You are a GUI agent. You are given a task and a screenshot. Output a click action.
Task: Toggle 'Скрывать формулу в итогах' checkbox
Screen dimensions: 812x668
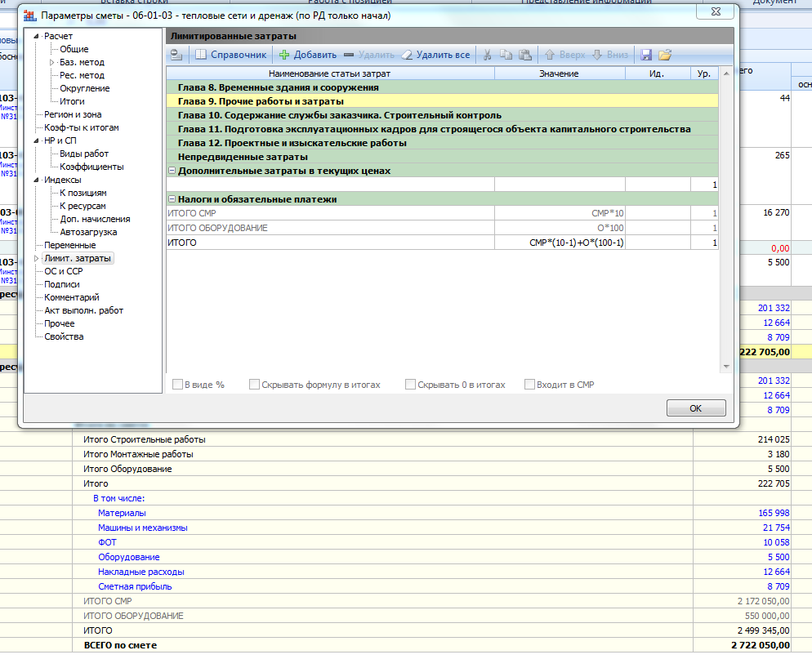point(254,385)
